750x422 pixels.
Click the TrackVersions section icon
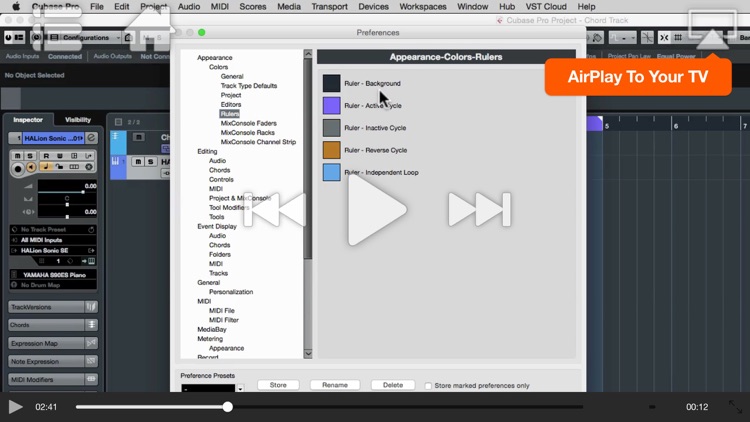tap(91, 307)
